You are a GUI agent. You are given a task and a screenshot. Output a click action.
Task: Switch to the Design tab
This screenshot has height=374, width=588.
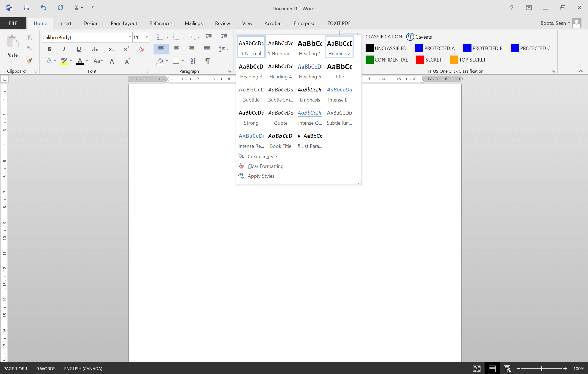tap(91, 23)
